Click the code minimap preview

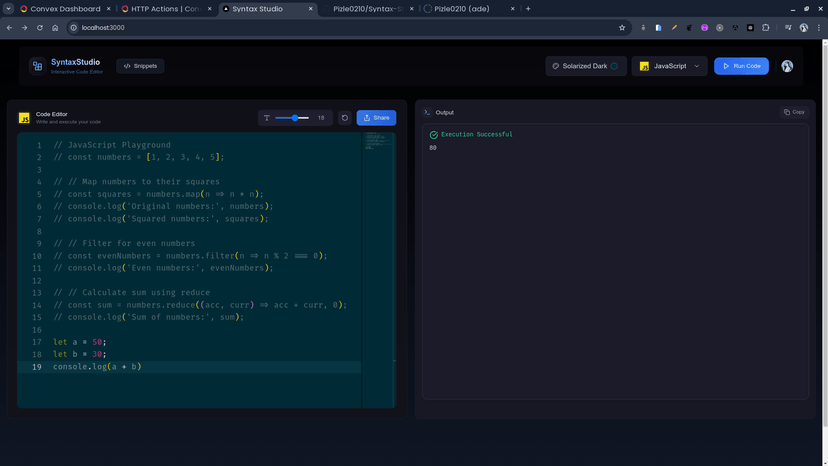point(378,143)
